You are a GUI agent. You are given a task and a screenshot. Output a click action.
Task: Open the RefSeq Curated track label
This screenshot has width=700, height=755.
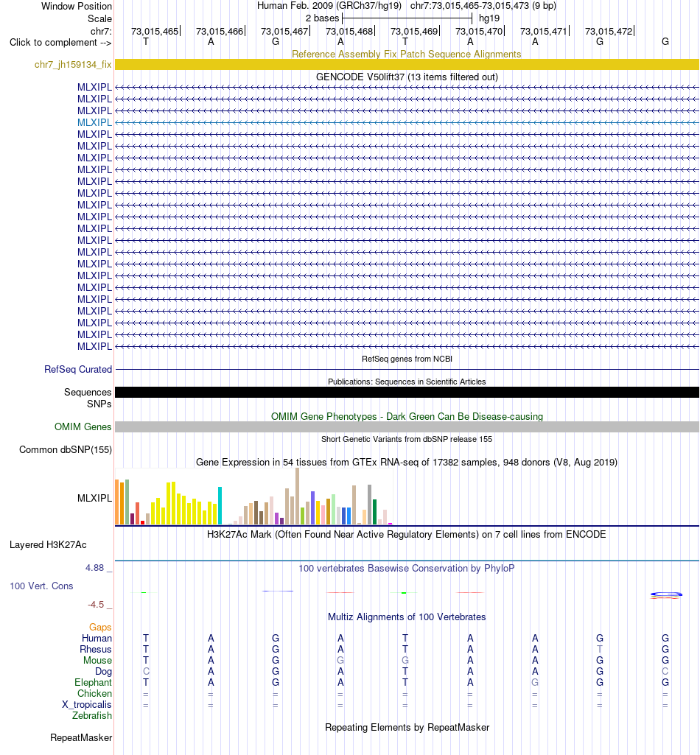tap(78, 369)
